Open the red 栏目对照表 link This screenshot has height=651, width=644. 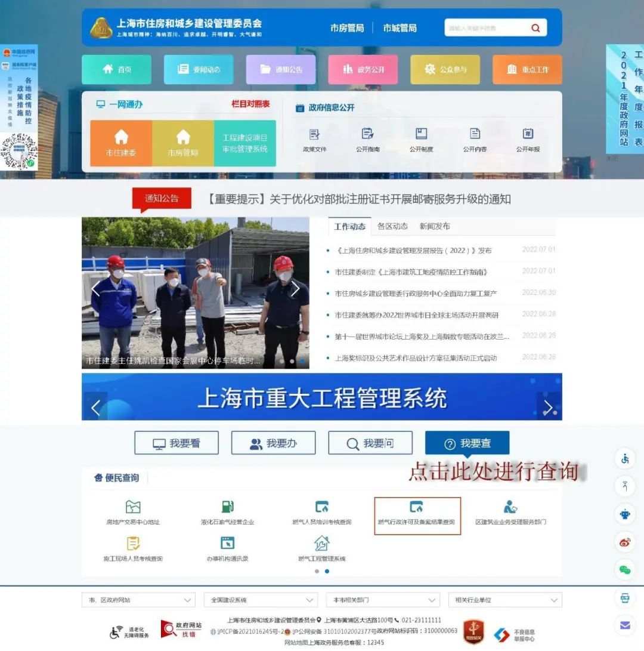(x=250, y=104)
